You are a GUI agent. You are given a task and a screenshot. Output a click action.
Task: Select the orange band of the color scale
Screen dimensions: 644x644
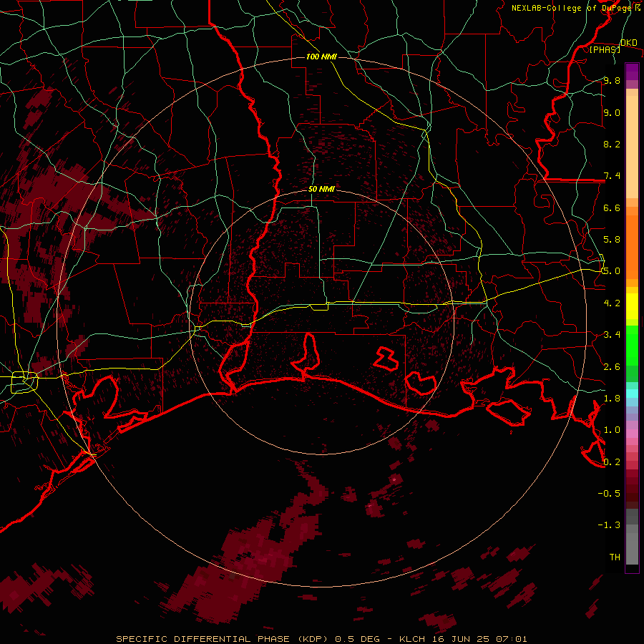632,246
